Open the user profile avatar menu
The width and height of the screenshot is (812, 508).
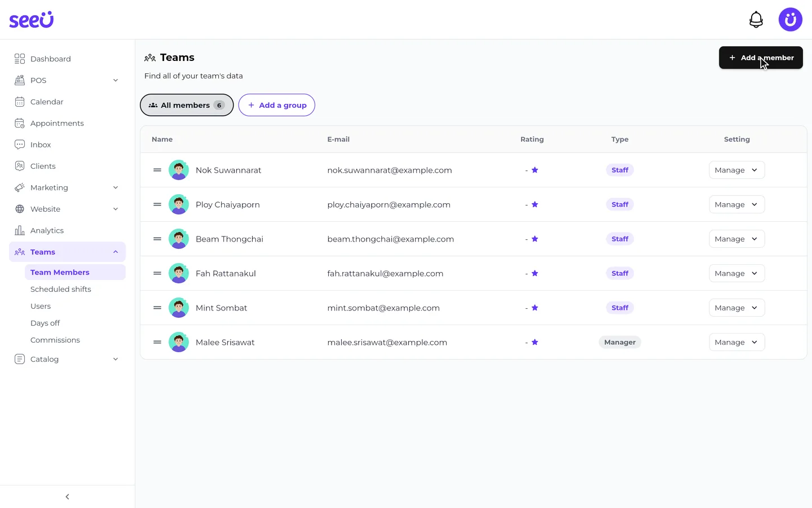tap(791, 20)
